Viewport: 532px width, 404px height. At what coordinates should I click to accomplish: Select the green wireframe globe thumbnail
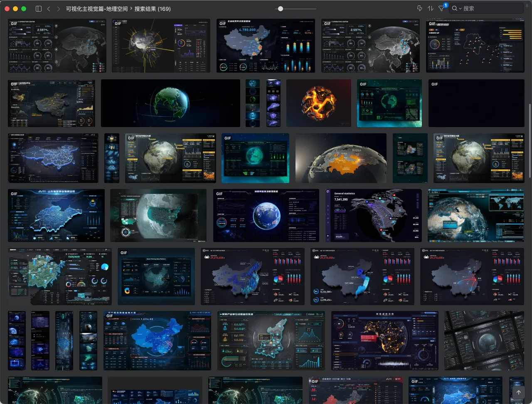pos(170,103)
